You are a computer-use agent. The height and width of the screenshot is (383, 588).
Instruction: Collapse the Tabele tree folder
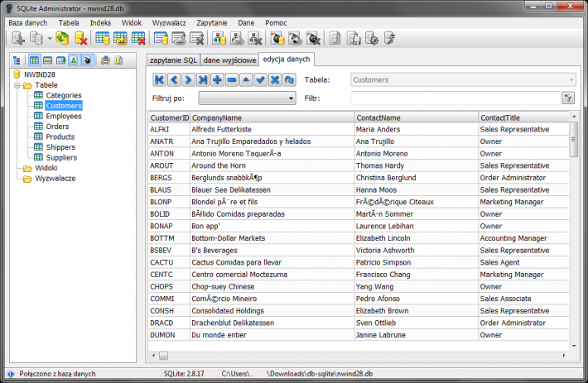(17, 85)
